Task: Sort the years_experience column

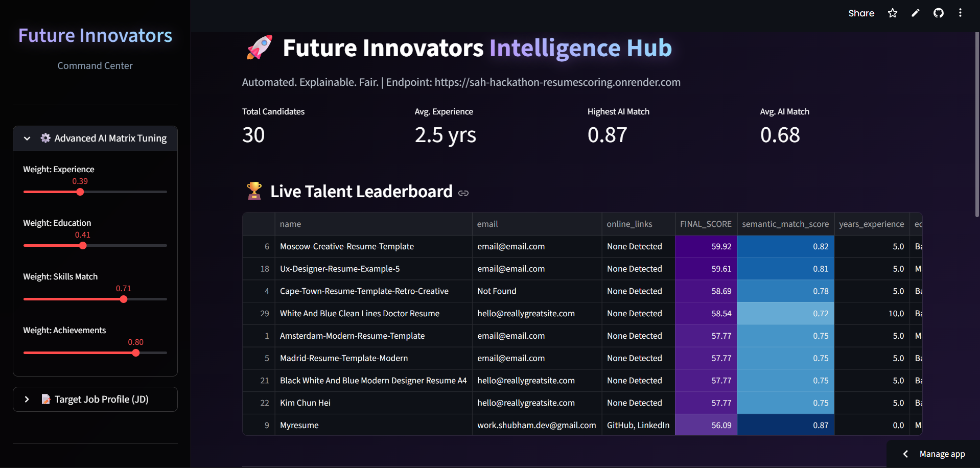Action: tap(871, 224)
